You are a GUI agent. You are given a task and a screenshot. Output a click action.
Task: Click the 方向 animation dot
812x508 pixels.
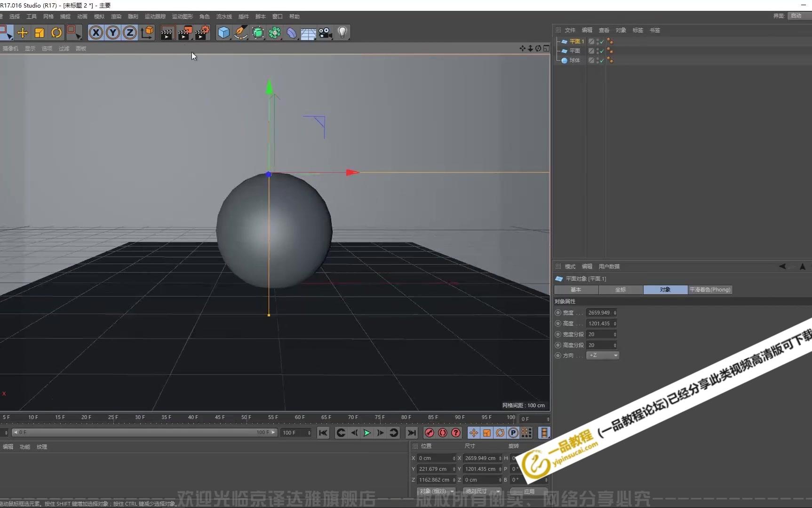tap(558, 355)
